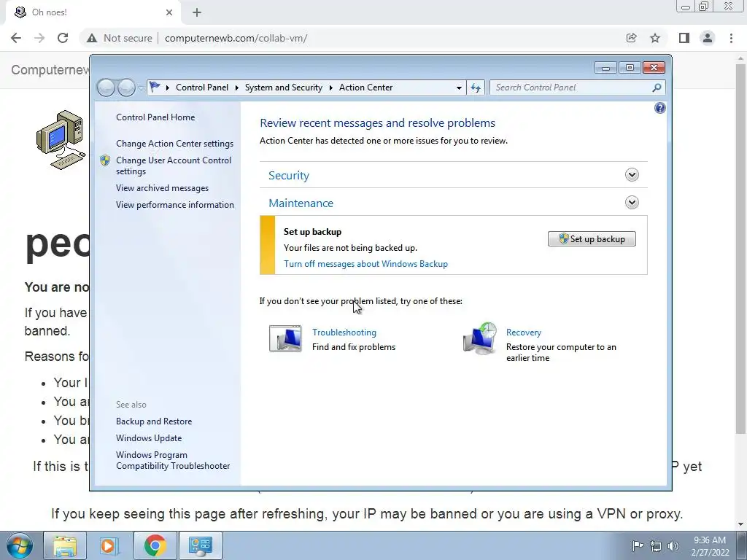
Task: Click the magnifier icon in Search Control Panel
Action: [657, 87]
